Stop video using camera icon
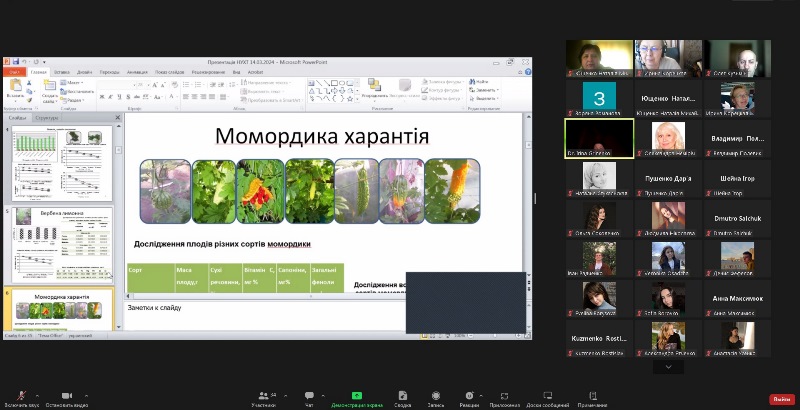The image size is (800, 410). pos(67,395)
